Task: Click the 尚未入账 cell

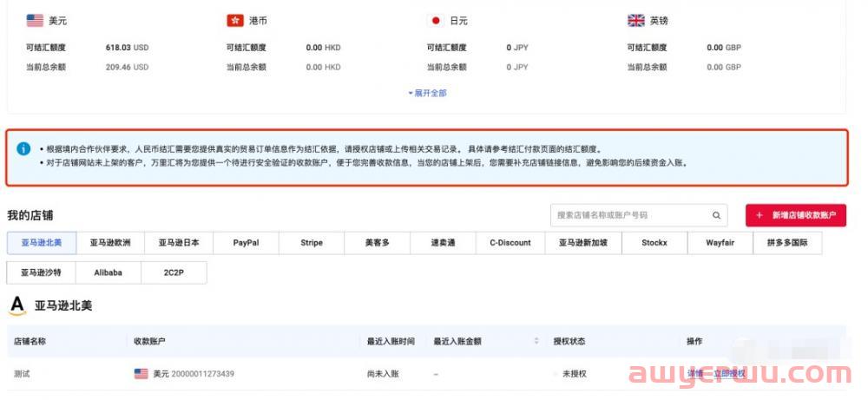Action: tap(383, 374)
